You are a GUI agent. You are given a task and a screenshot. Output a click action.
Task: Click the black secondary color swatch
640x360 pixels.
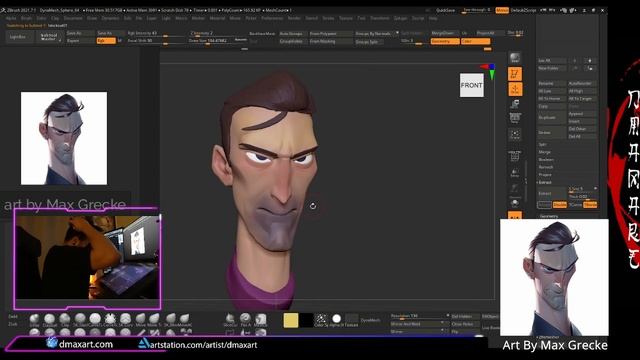point(306,320)
